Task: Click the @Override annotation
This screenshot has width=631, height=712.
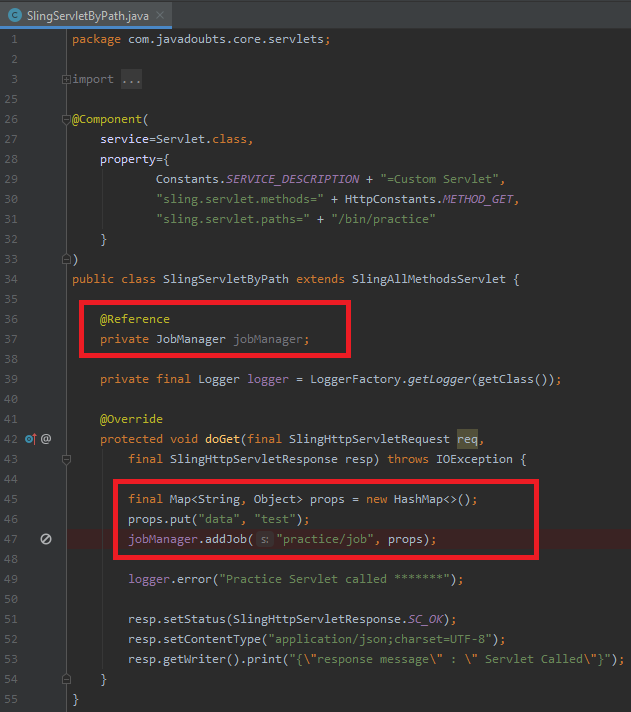Action: (131, 419)
